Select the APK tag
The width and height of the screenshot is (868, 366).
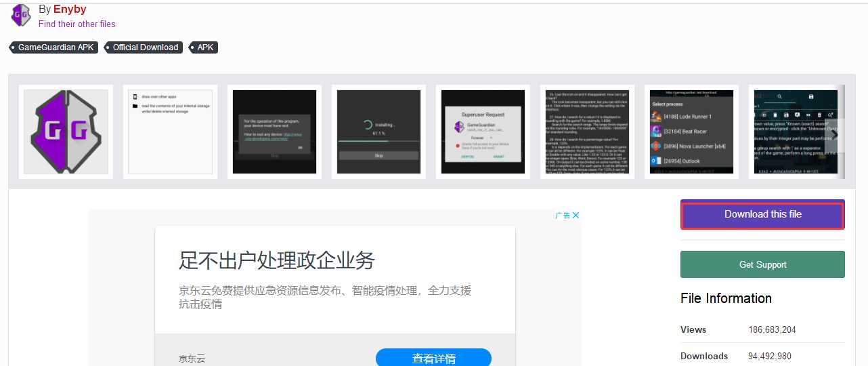click(x=203, y=47)
